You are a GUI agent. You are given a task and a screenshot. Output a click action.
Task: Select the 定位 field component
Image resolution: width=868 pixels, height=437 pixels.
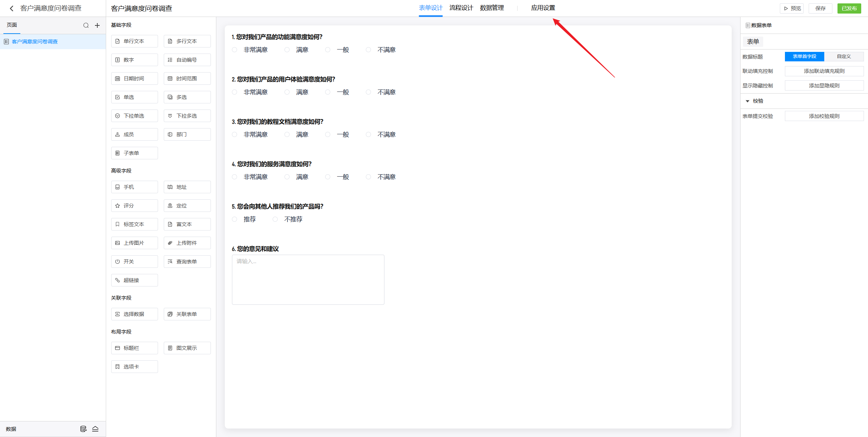pyautogui.click(x=187, y=206)
